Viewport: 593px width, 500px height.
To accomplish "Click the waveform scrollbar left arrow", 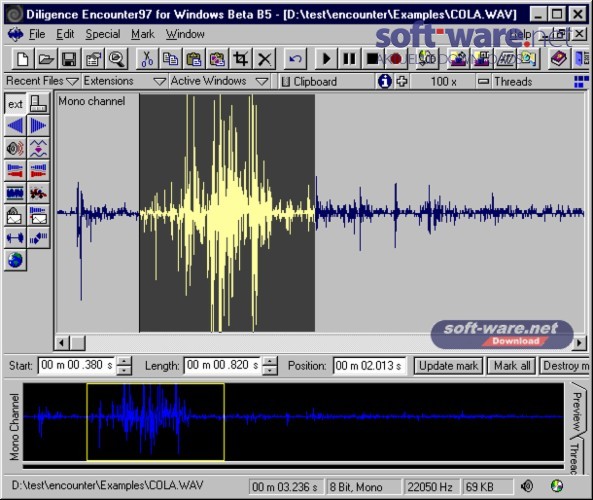I will click(x=61, y=343).
